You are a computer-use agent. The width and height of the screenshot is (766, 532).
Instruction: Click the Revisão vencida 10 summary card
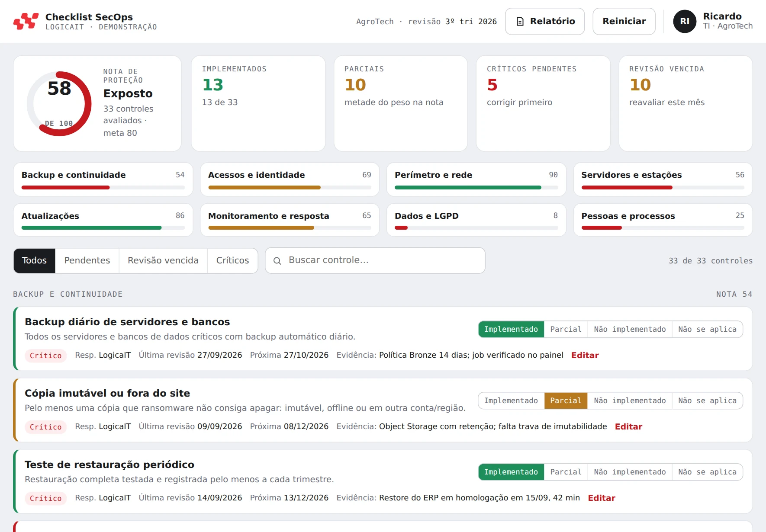686,103
